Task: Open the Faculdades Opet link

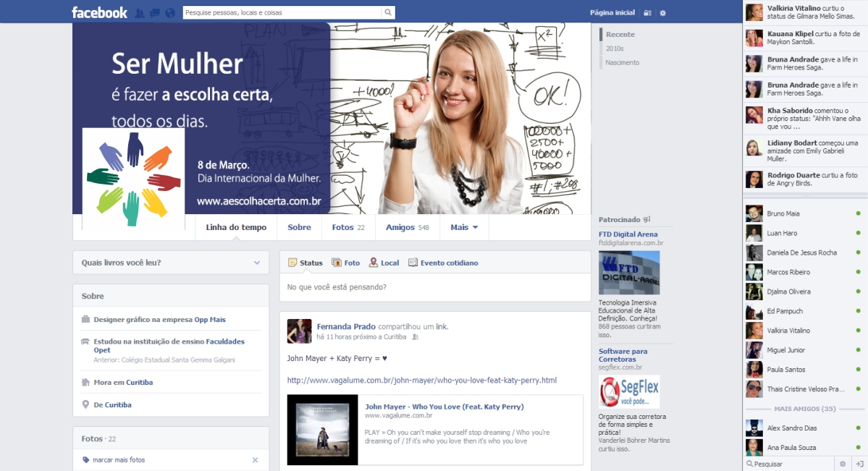Action: [x=169, y=346]
